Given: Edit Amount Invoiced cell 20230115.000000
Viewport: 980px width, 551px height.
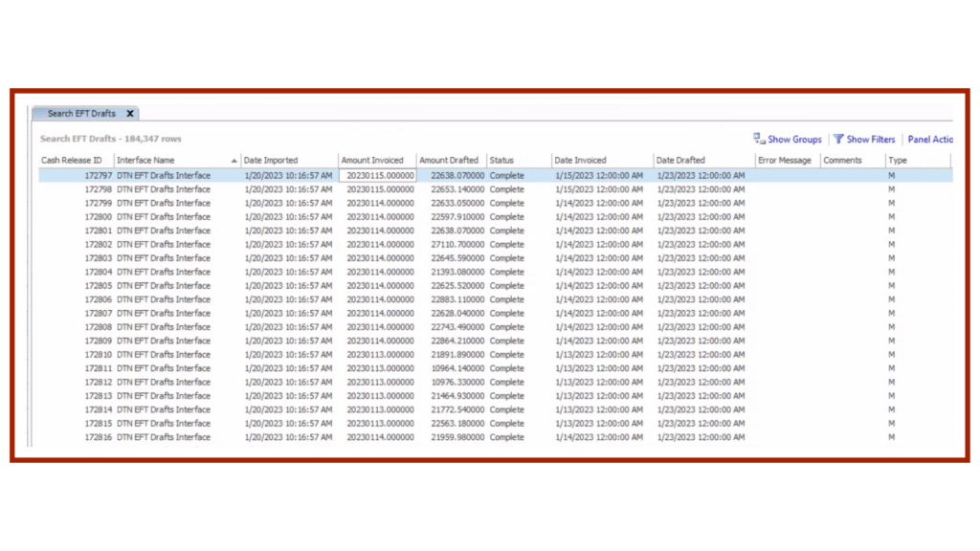Looking at the screenshot, I should pos(379,176).
